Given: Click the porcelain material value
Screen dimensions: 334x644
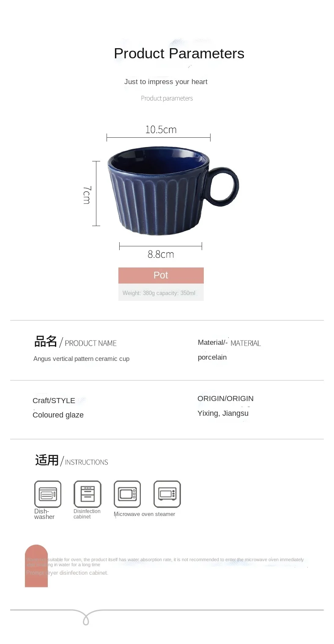Looking at the screenshot, I should [x=212, y=357].
